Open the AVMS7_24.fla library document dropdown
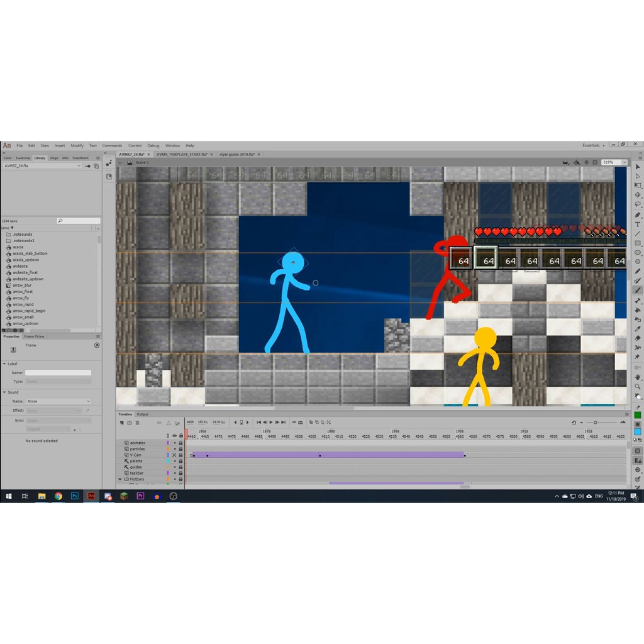This screenshot has width=644, height=644. point(79,166)
